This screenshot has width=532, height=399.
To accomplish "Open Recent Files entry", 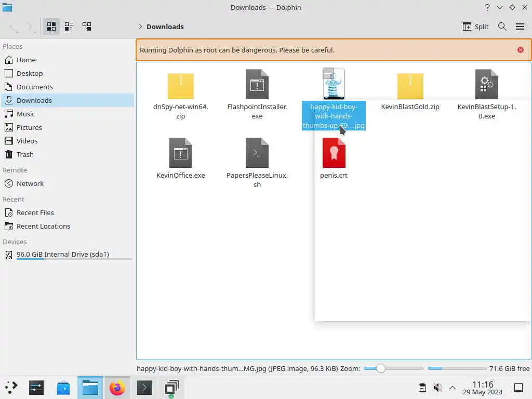I will tap(67, 212).
